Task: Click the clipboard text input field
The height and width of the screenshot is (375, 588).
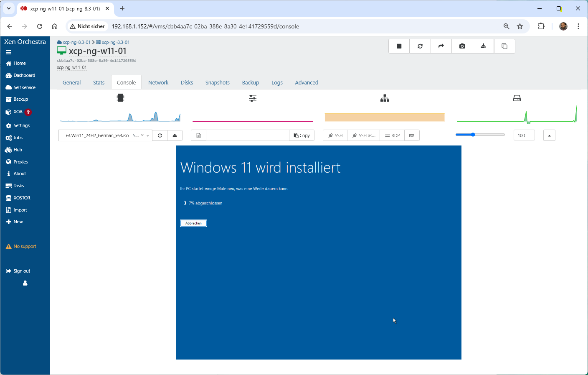Action: tap(247, 135)
